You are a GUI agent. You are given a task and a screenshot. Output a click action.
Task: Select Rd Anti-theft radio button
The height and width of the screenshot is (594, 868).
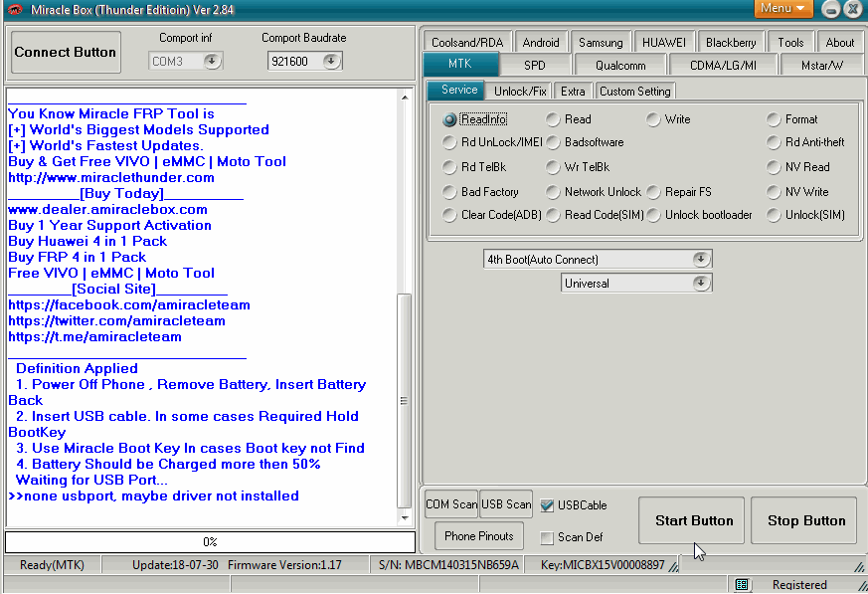click(x=774, y=142)
